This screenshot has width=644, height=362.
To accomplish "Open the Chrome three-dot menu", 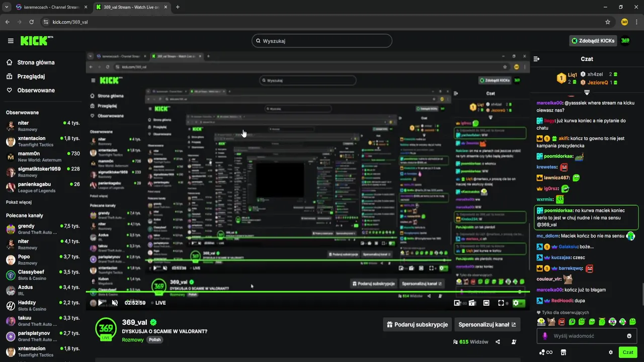I will point(637,22).
